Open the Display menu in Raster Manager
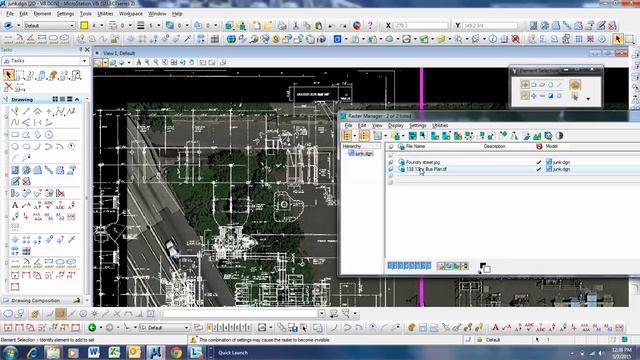Screen dimensions: 640x360 coord(396,125)
